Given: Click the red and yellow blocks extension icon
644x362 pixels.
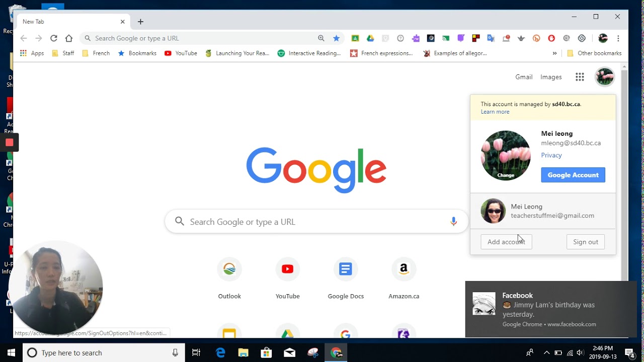Looking at the screenshot, I should tap(476, 38).
